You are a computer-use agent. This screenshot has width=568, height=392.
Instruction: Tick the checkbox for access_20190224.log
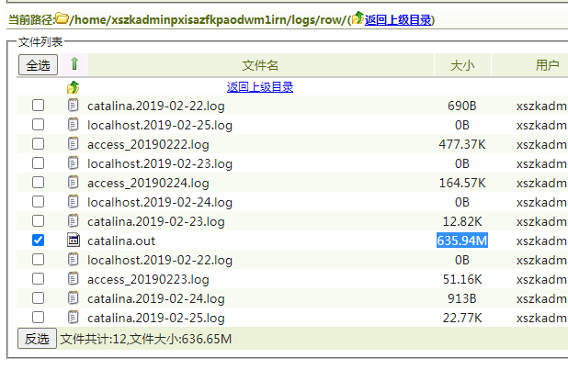click(38, 183)
